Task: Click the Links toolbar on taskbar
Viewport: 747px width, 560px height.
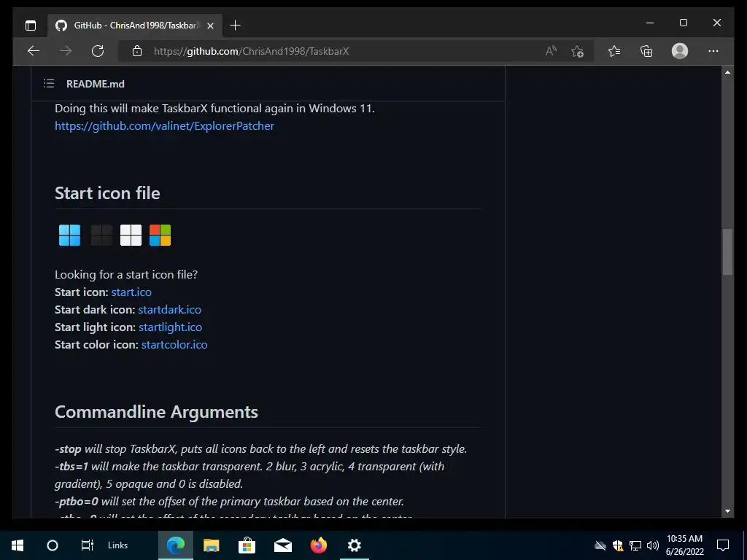Action: (x=117, y=545)
